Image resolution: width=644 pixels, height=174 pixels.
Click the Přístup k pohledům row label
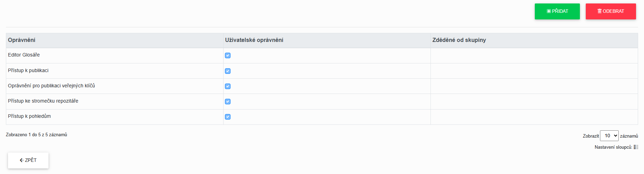coord(29,116)
